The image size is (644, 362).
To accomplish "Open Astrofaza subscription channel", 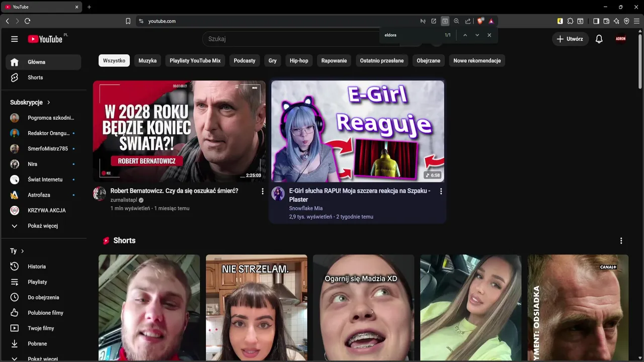I will click(x=43, y=195).
